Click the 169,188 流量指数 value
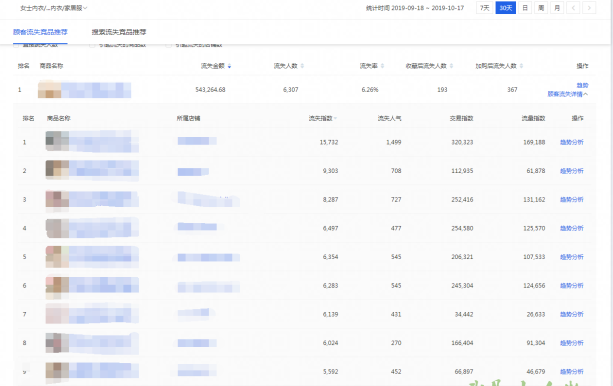613x386 pixels. tap(534, 142)
